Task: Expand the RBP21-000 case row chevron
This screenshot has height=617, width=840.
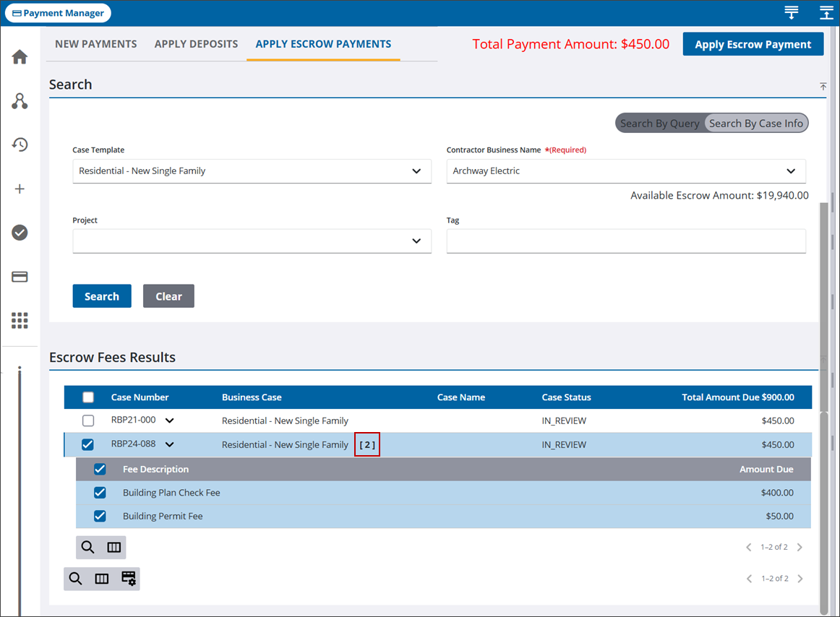Action: point(170,420)
